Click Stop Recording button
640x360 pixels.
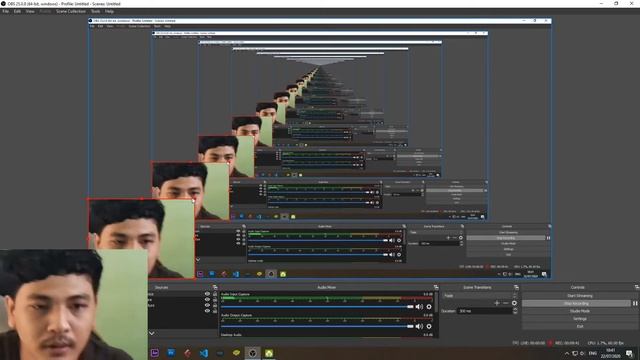tap(576, 303)
